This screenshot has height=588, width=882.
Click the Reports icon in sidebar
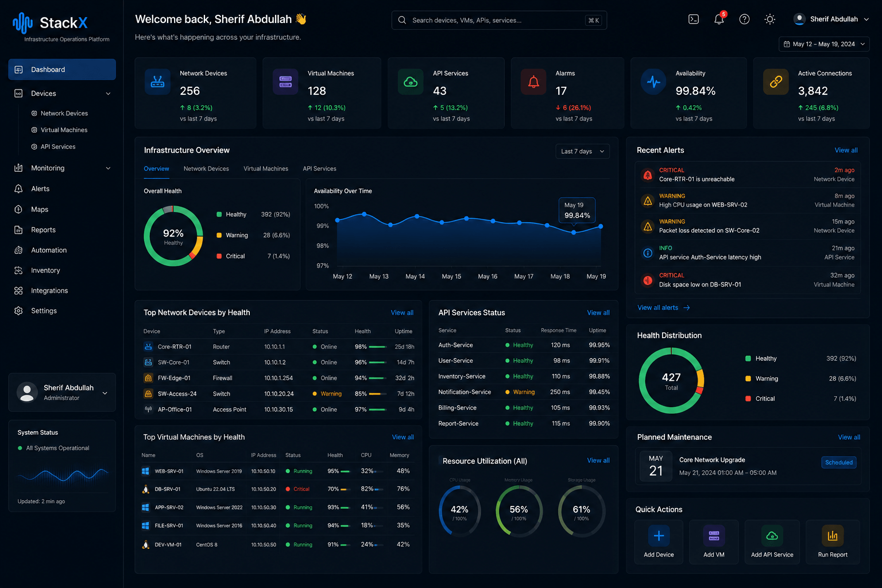point(18,230)
